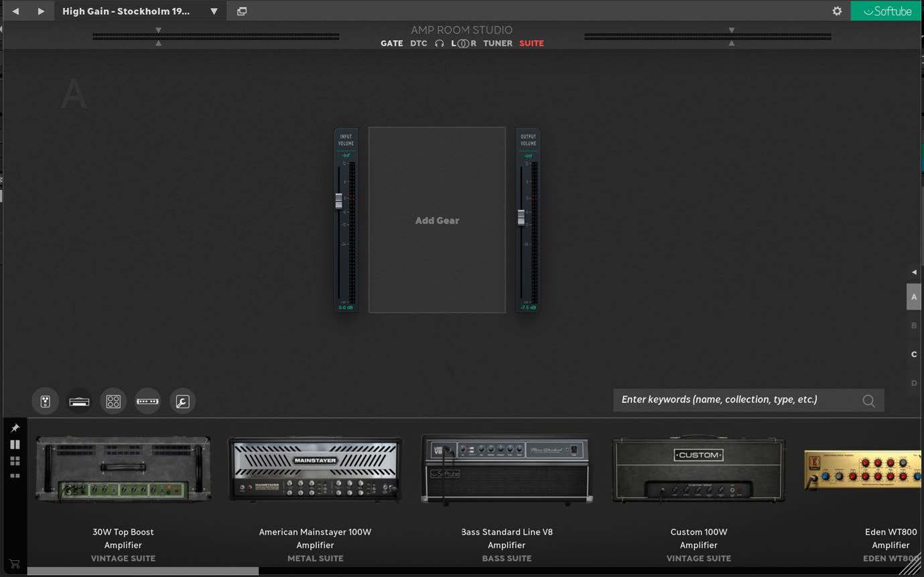The width and height of the screenshot is (924, 577).
Task: Toggle the headphones monitoring icon
Action: tap(440, 44)
